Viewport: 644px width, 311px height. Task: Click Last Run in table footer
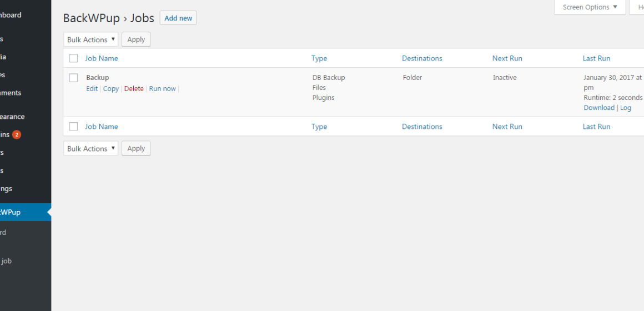point(596,127)
